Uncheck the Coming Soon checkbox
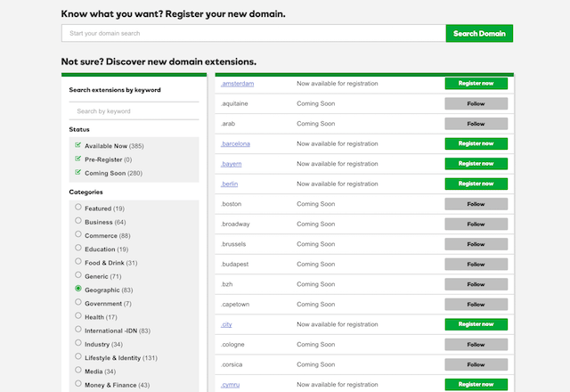570x392 pixels. coord(78,173)
